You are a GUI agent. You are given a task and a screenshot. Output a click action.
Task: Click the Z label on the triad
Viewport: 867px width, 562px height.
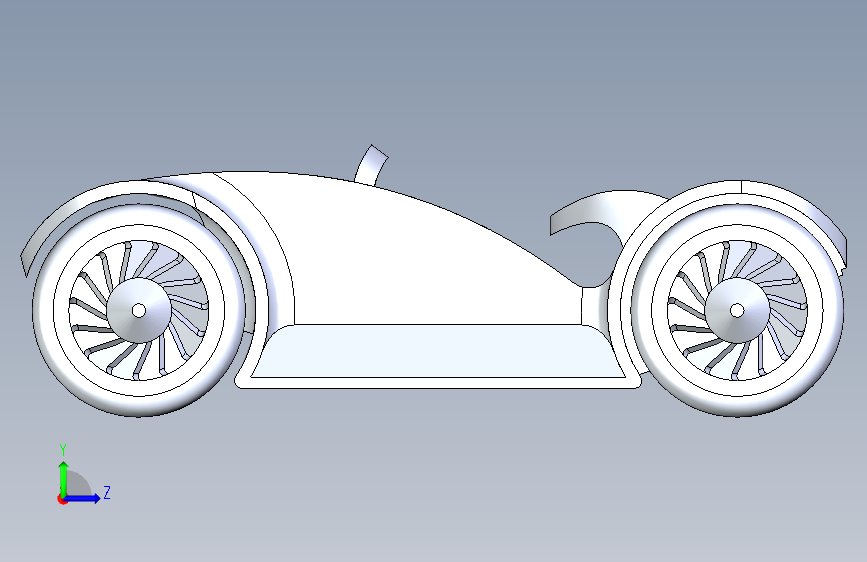click(x=107, y=492)
